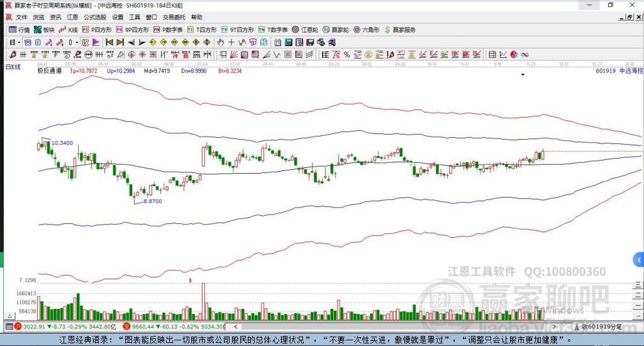Open the P四方形 tool
644x346 pixels.
97,30
